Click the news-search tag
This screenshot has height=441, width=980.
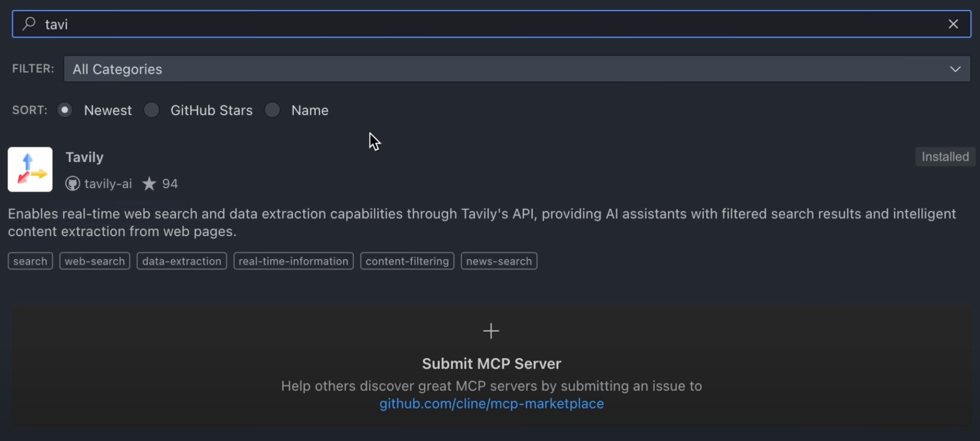tap(499, 261)
